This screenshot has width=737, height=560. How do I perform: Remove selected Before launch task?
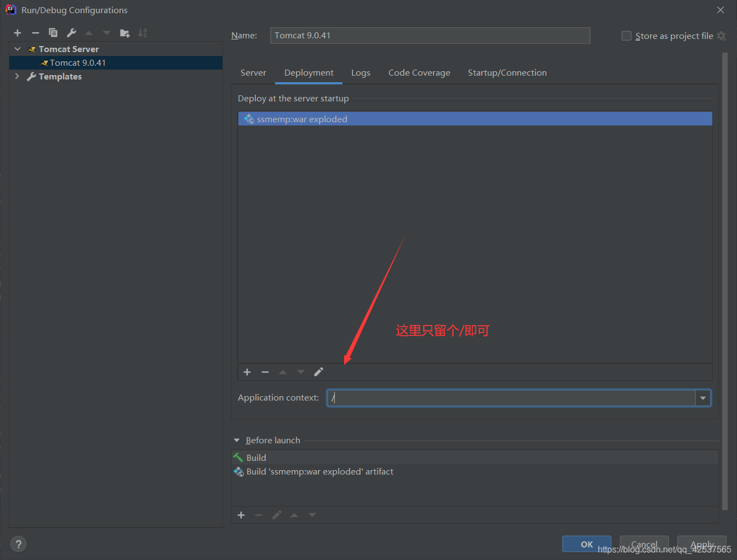259,515
